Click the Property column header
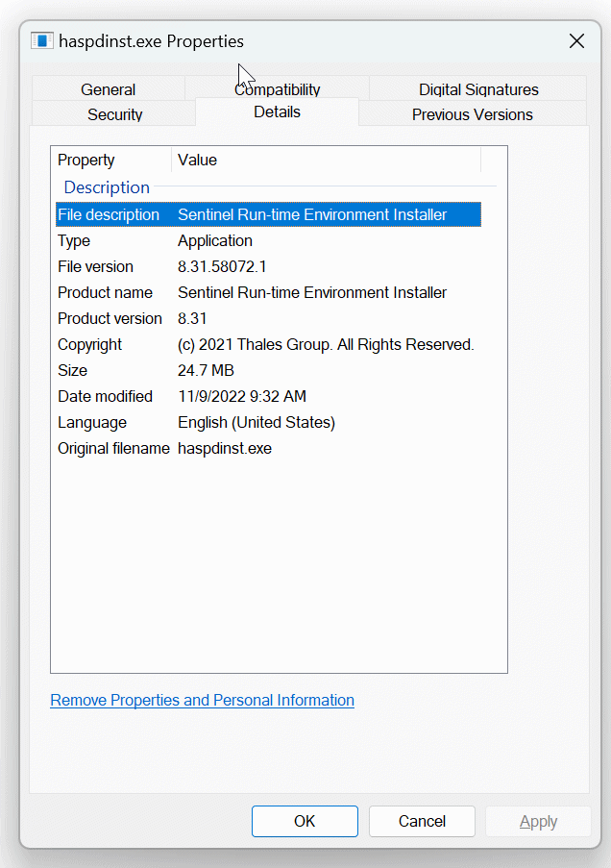This screenshot has height=868, width=611. [111, 160]
